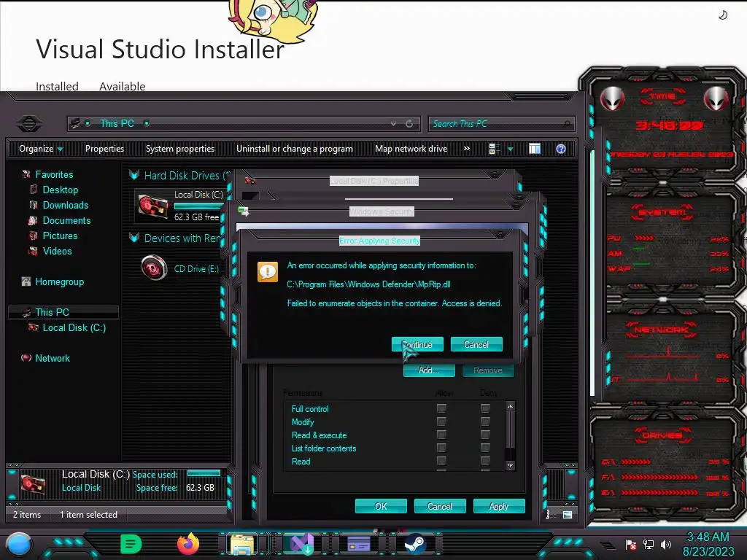Open Pictures in navigation pane
This screenshot has width=747, height=560.
[x=60, y=236]
